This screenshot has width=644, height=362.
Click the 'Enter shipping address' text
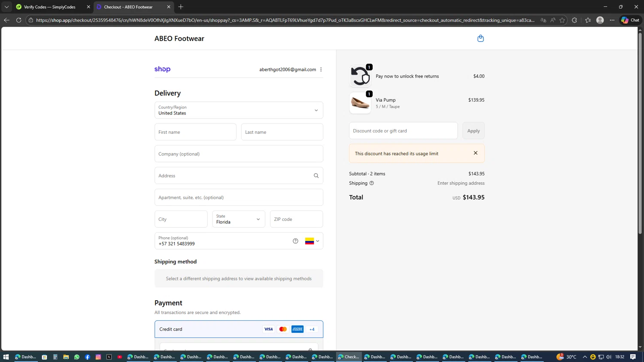point(461,183)
